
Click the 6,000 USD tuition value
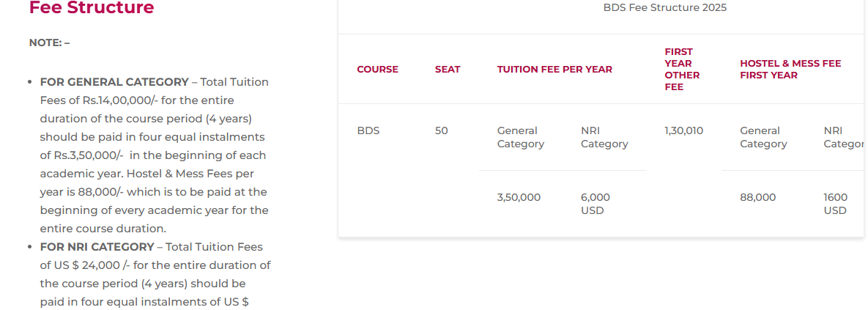pos(596,204)
